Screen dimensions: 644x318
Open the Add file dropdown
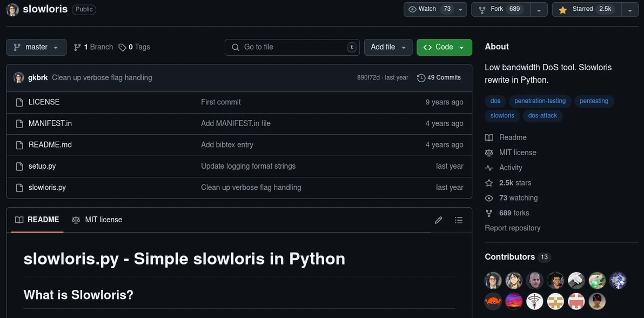click(x=388, y=47)
